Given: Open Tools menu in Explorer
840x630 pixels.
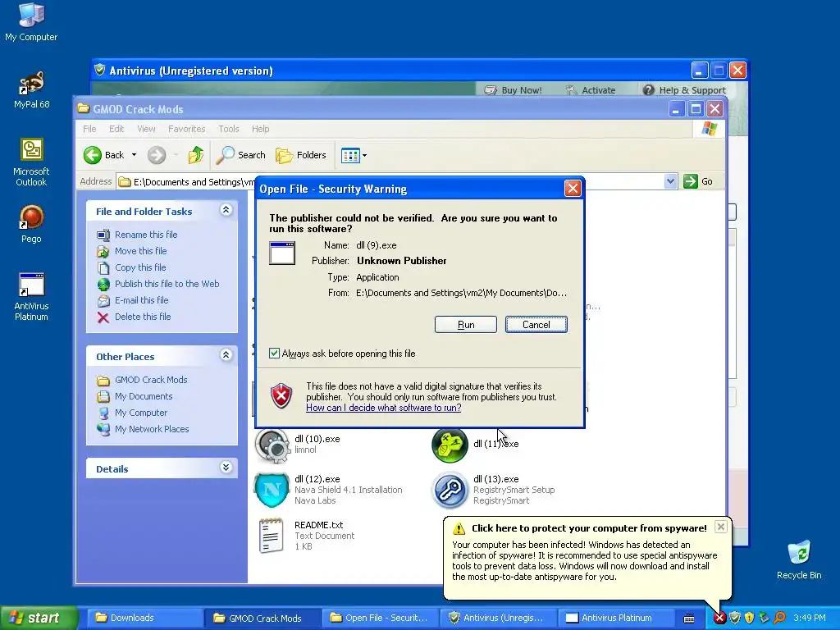Looking at the screenshot, I should pos(228,129).
